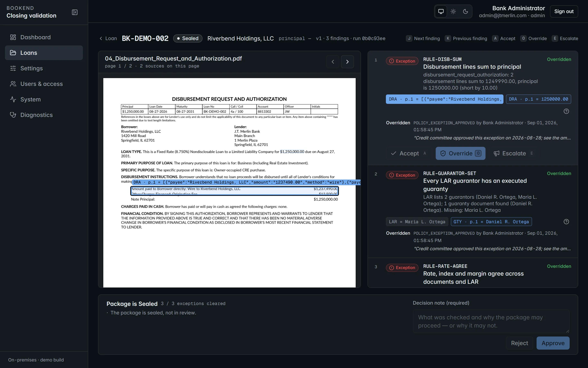Accept the RULE-DISB-SUM finding

tap(409, 153)
